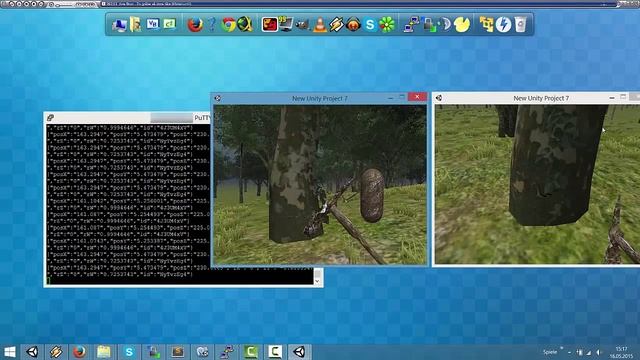Open My Computer from the top dock

click(119, 24)
